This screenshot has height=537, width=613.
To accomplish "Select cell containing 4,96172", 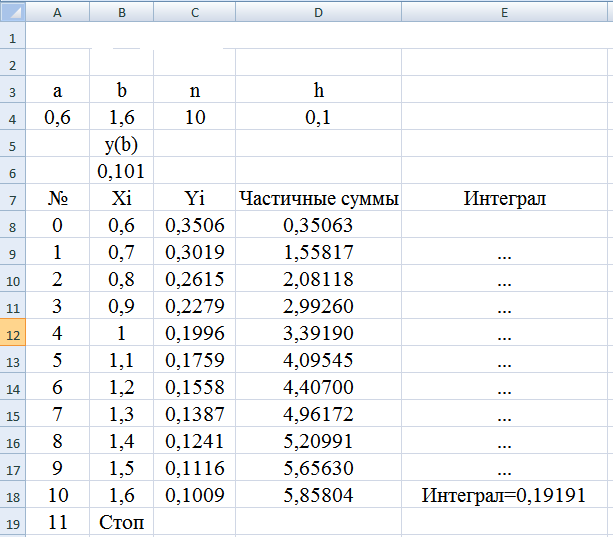I will point(319,413).
